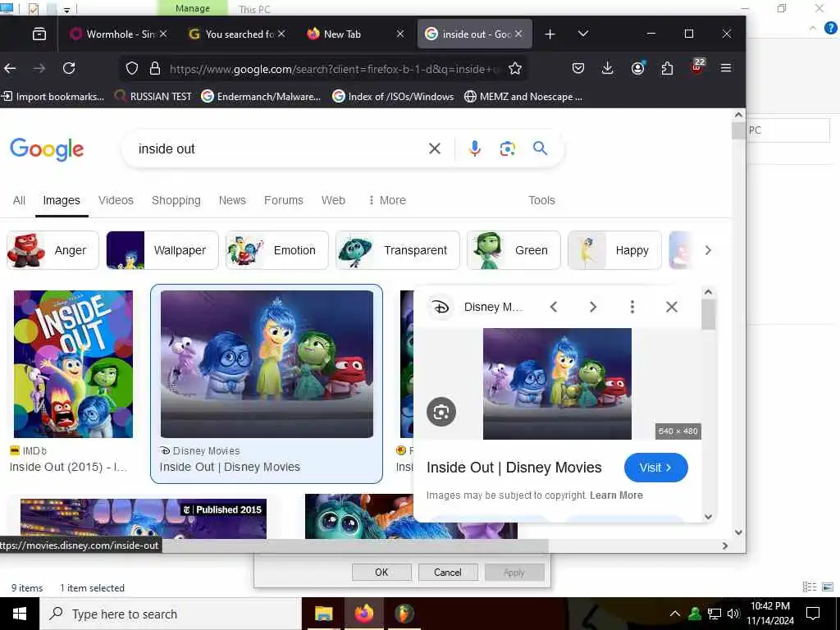Open the Google logo home link
Image resolution: width=840 pixels, height=630 pixels.
coord(47,149)
